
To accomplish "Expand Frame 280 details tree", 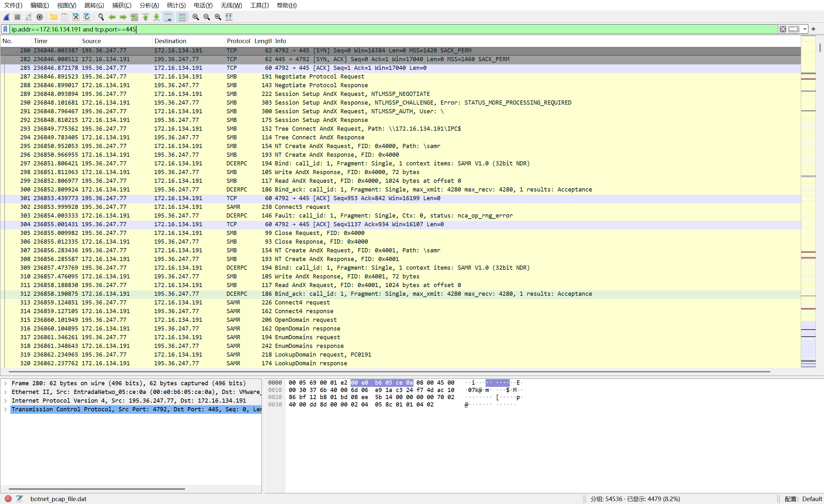I will (5, 383).
